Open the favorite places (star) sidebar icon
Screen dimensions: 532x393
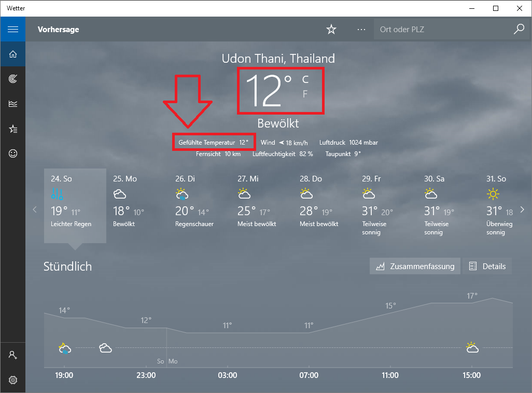point(13,129)
